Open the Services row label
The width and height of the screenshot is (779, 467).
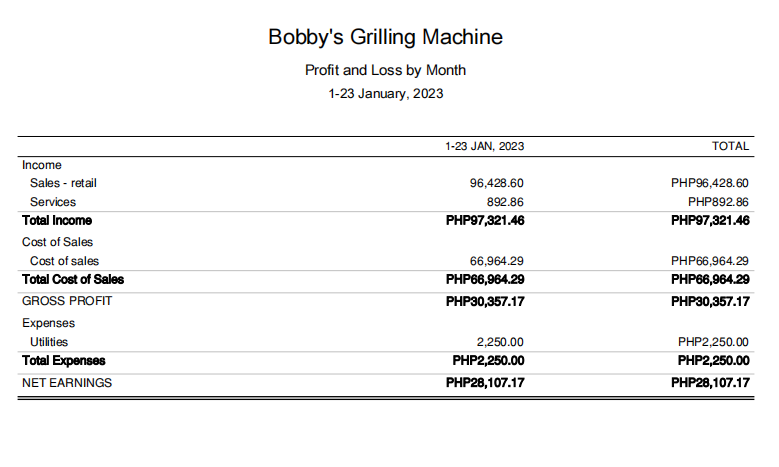53,201
